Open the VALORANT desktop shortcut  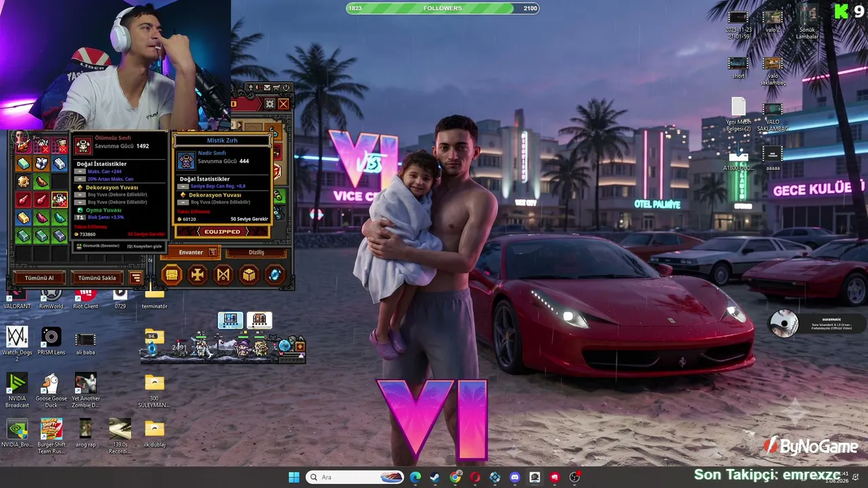point(17,298)
